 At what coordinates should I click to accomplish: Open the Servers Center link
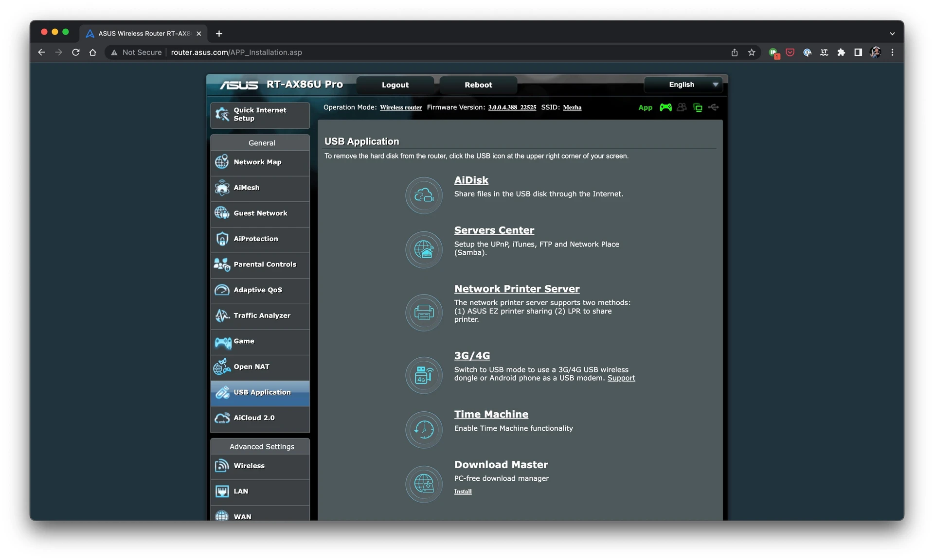click(494, 230)
